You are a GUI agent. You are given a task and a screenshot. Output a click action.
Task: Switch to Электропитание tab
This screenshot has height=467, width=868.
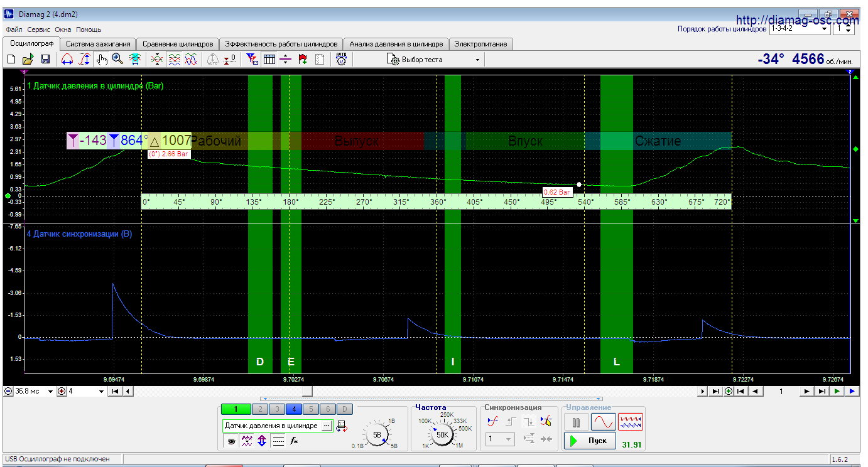481,44
